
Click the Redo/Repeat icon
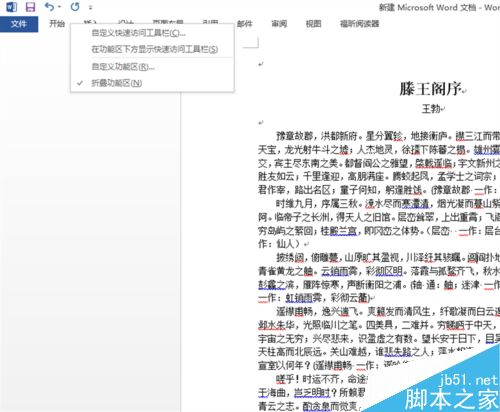[x=75, y=7]
